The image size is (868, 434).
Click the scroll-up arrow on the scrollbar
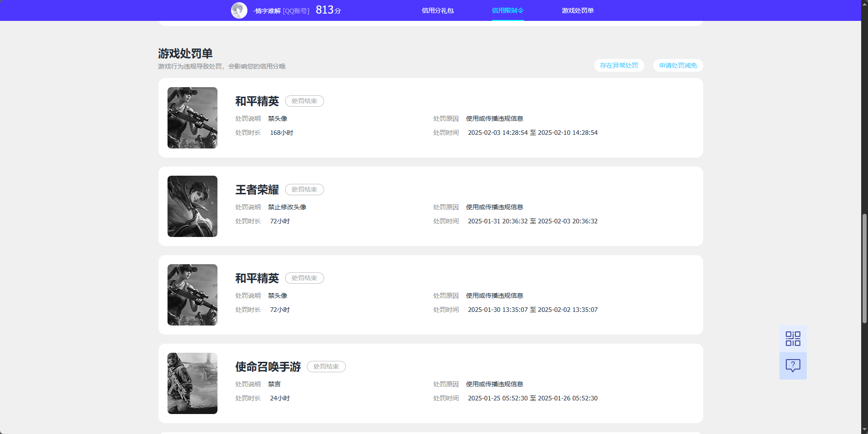(863, 5)
